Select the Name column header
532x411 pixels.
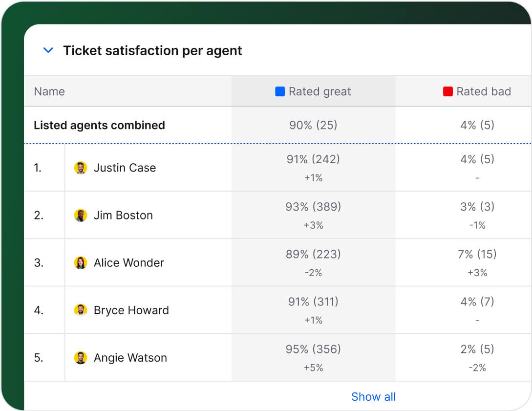(49, 91)
